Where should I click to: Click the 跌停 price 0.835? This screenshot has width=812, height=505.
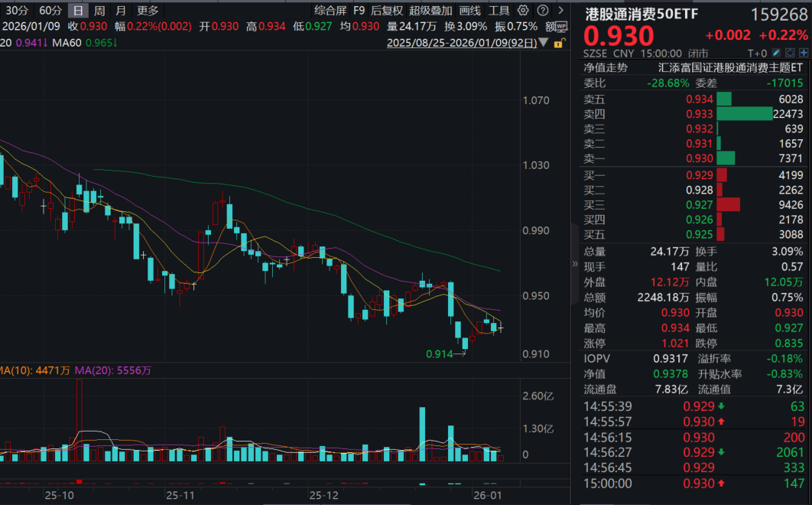click(x=789, y=344)
